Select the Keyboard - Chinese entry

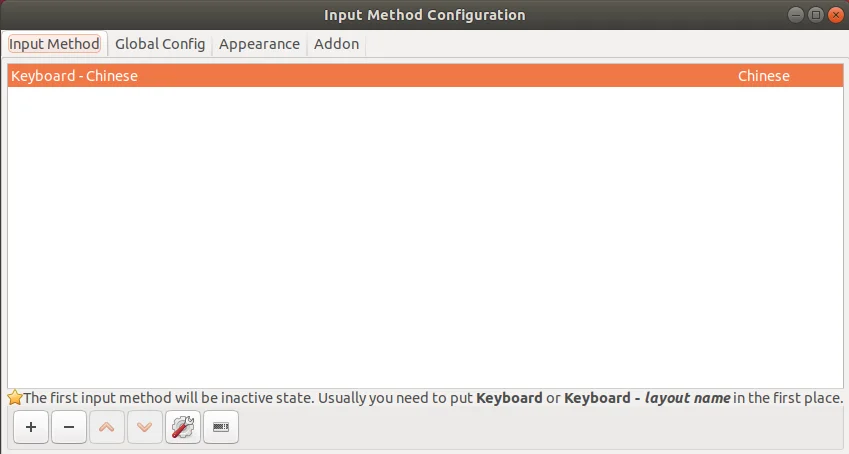pyautogui.click(x=425, y=76)
